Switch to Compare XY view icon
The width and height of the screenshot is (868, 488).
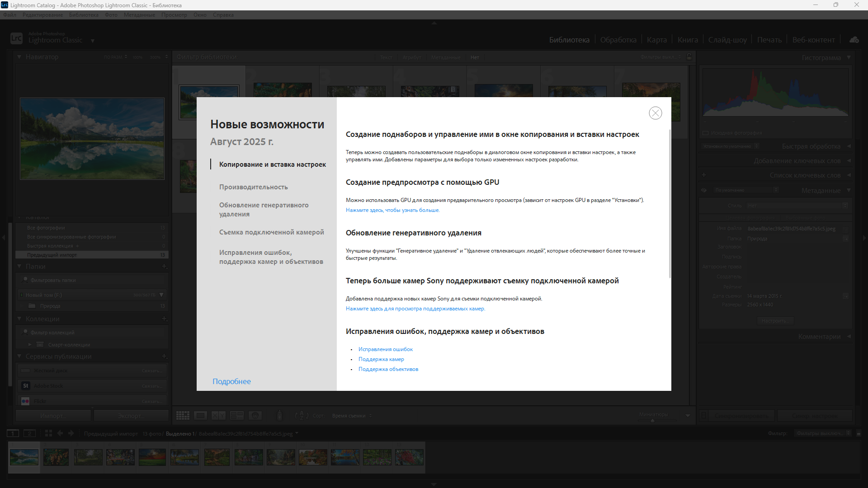pyautogui.click(x=219, y=416)
